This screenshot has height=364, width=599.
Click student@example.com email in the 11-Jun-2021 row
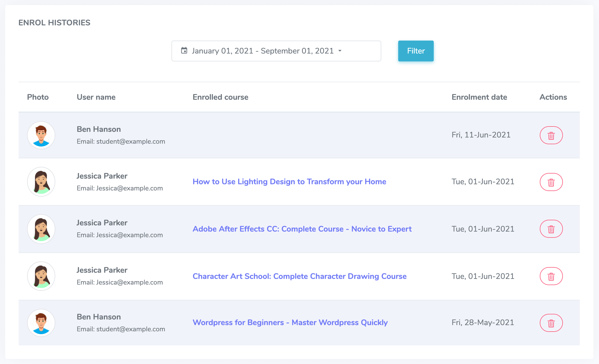coord(131,141)
